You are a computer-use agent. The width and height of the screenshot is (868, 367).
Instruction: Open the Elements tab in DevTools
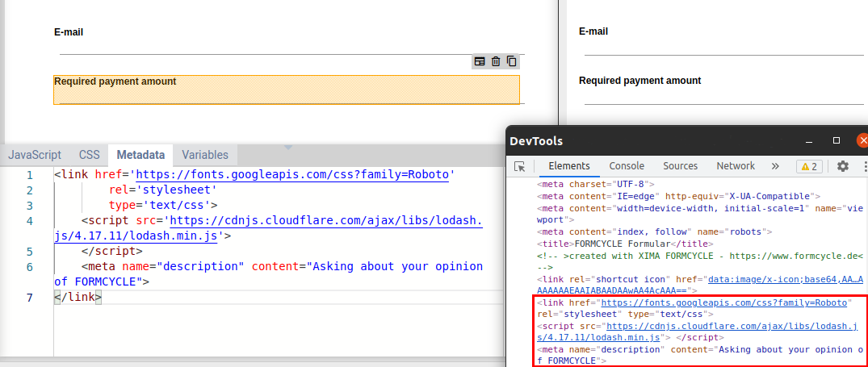click(x=569, y=166)
